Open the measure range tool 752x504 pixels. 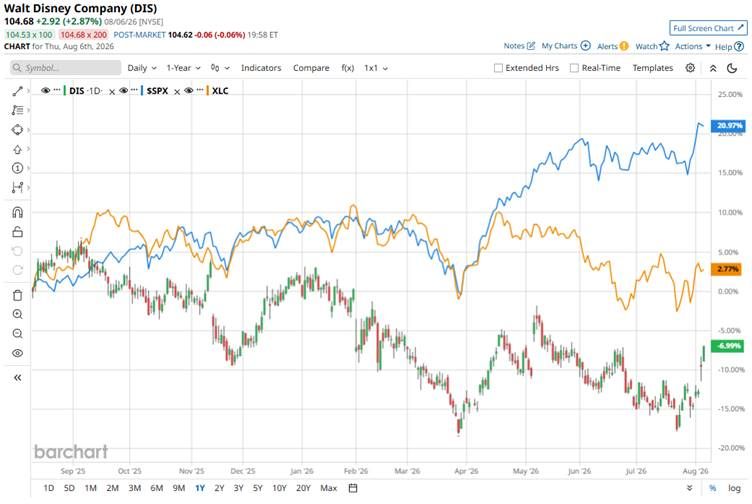click(17, 188)
